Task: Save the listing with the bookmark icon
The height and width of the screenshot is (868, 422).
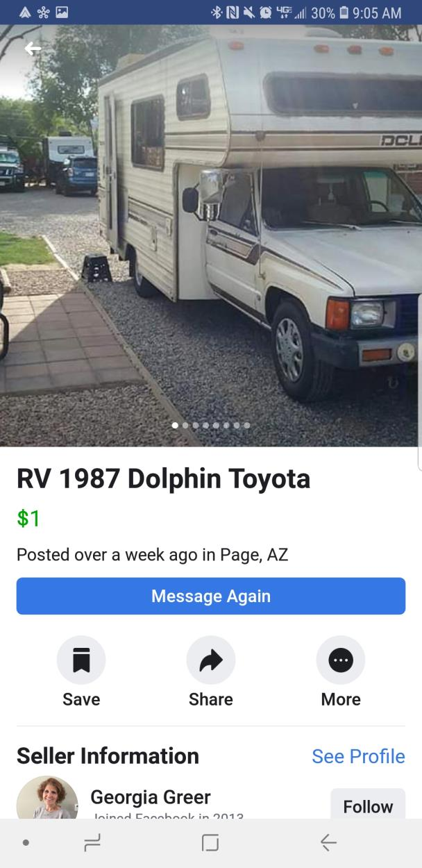Action: [x=81, y=660]
